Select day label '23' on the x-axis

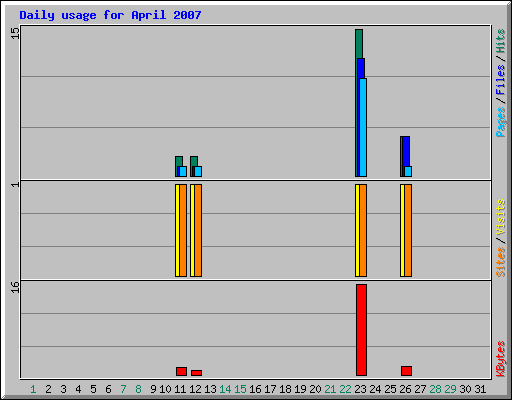click(x=360, y=389)
